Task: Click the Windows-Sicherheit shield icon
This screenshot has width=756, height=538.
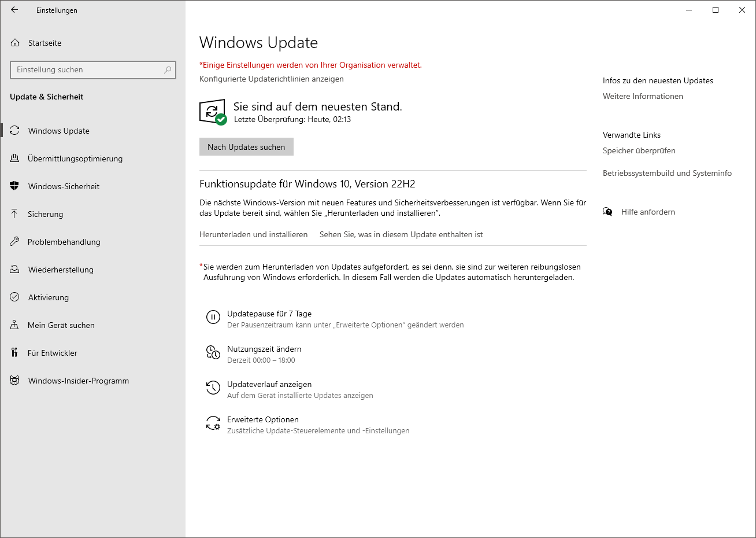Action: click(14, 186)
